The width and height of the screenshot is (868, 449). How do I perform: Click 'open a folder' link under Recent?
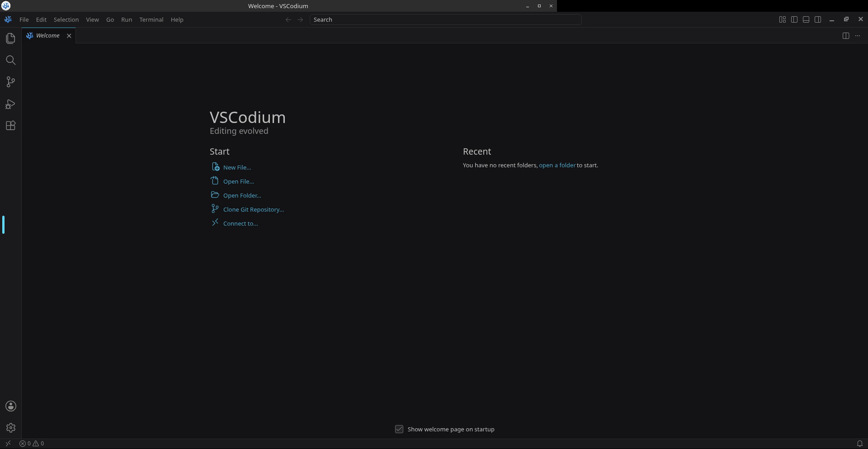(x=557, y=165)
